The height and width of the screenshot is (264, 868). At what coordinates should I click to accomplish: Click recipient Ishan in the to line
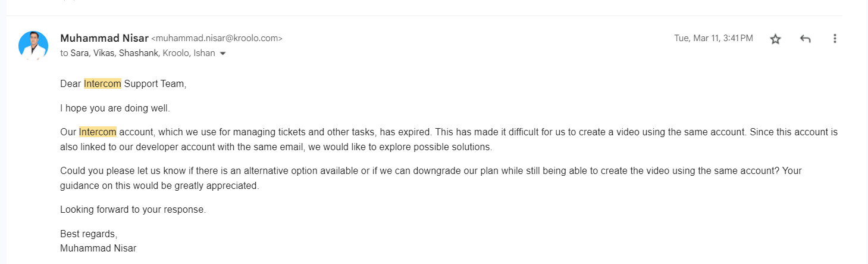[x=205, y=53]
